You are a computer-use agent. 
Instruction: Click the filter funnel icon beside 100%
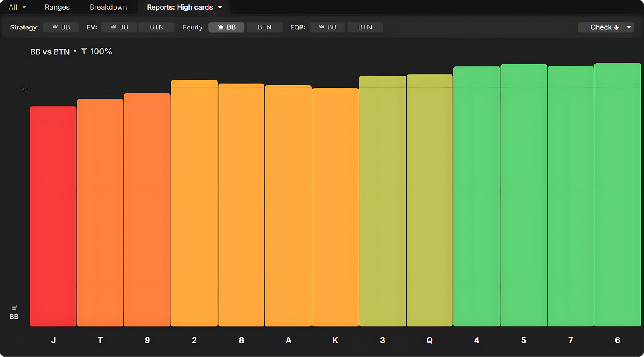point(84,51)
